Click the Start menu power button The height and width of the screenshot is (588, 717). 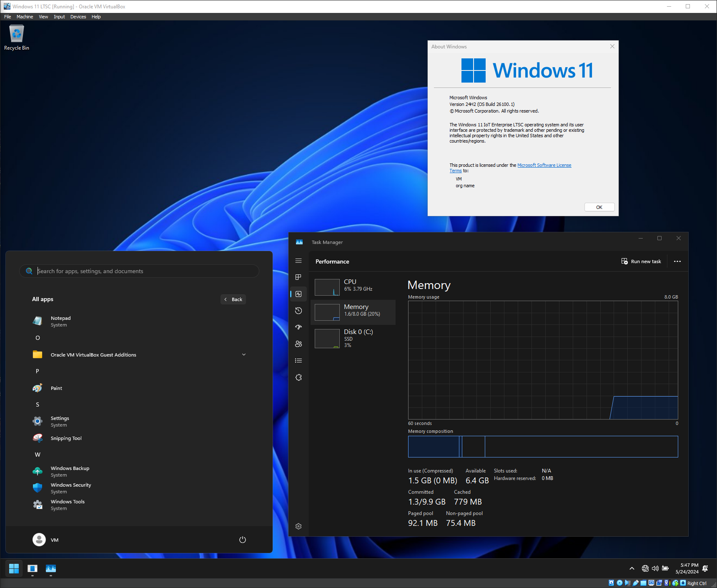pos(243,540)
